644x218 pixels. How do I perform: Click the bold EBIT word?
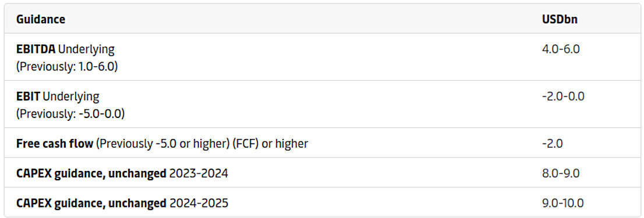pyautogui.click(x=28, y=97)
